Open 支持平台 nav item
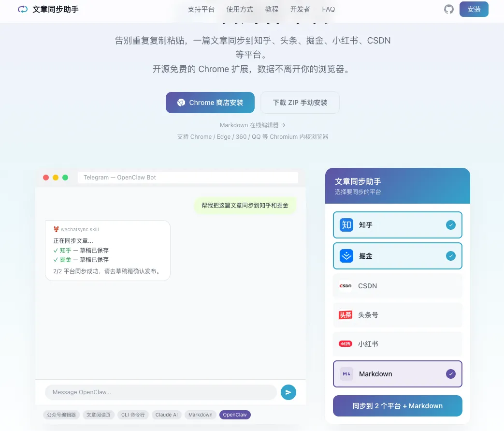This screenshot has height=431, width=504. click(201, 9)
